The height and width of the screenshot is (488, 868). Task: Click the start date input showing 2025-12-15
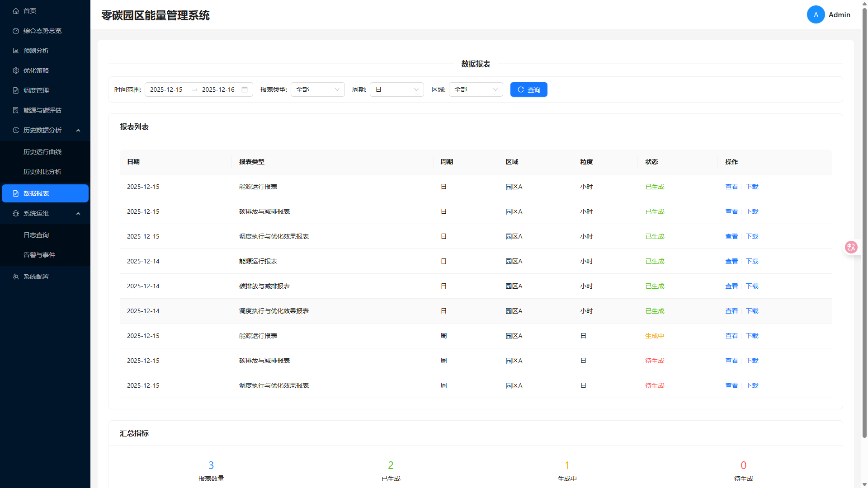point(166,89)
